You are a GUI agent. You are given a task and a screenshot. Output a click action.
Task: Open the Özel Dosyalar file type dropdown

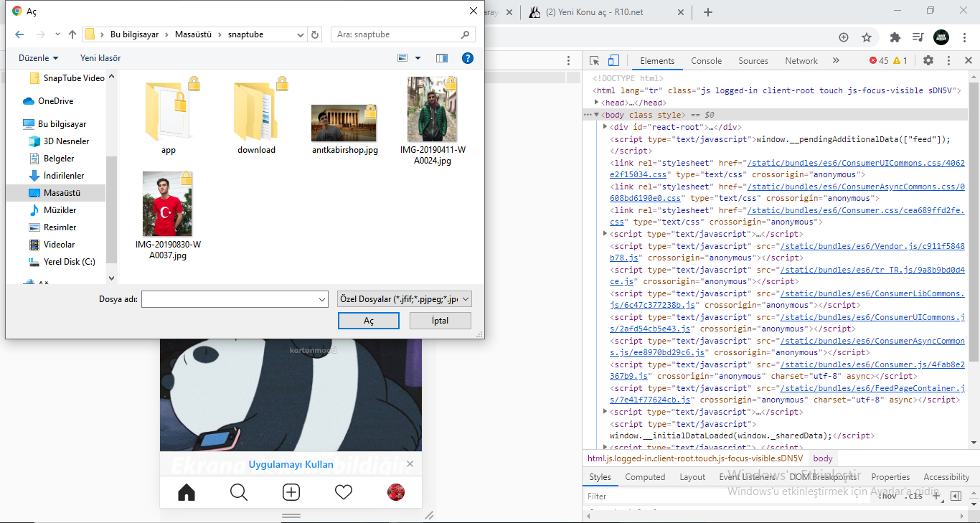404,299
